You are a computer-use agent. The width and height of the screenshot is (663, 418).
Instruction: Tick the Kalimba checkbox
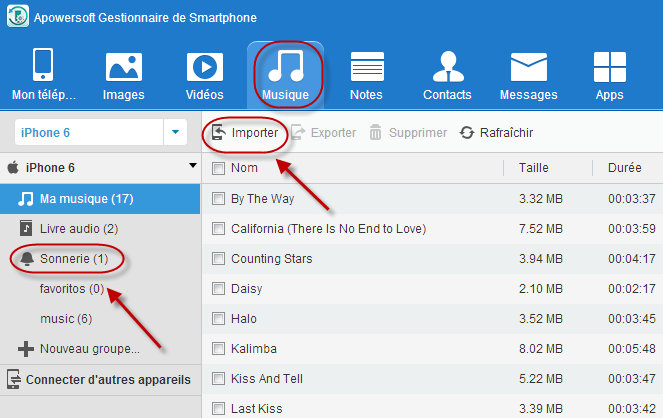coord(218,349)
